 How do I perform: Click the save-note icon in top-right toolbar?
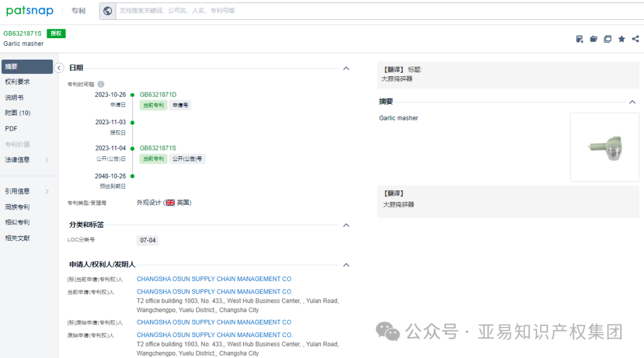click(580, 39)
